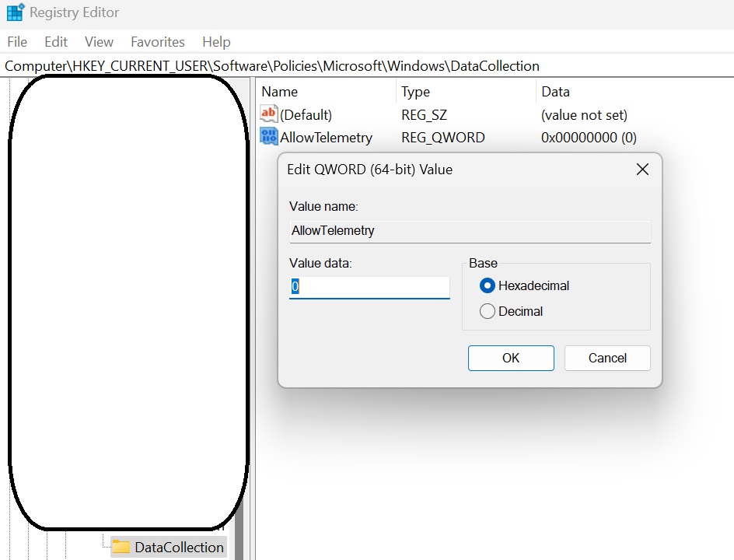Click the REG_SZ type cell
The height and width of the screenshot is (560, 734).
click(424, 114)
